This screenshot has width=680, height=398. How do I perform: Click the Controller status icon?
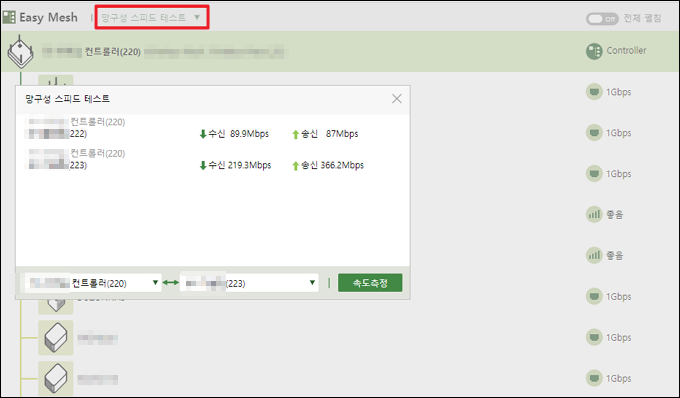[594, 51]
